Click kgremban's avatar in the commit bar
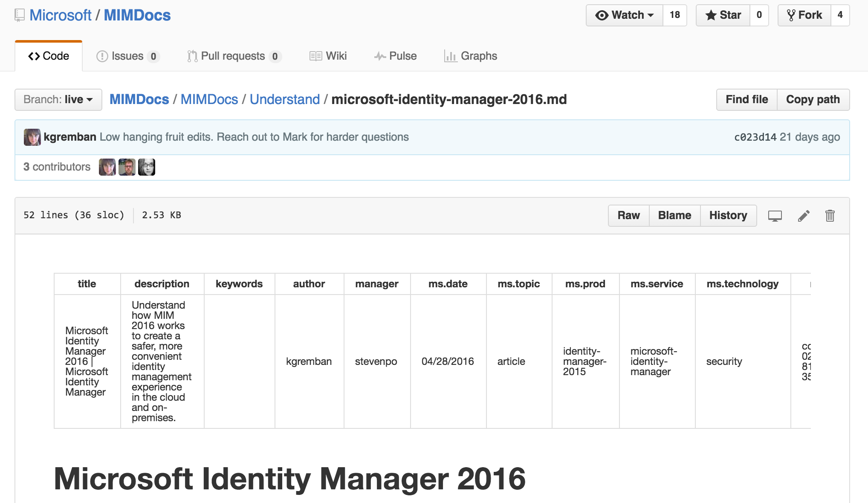This screenshot has width=868, height=503. (x=32, y=137)
